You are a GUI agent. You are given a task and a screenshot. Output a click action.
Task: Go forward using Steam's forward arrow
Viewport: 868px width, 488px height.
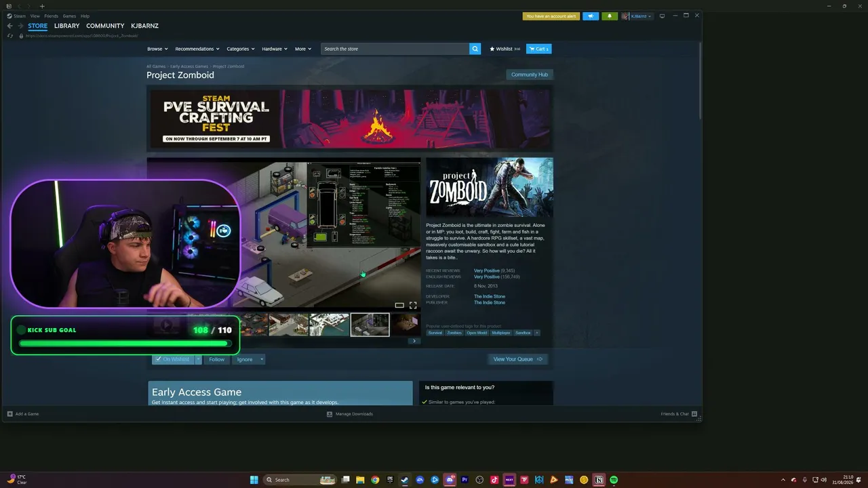(x=20, y=26)
